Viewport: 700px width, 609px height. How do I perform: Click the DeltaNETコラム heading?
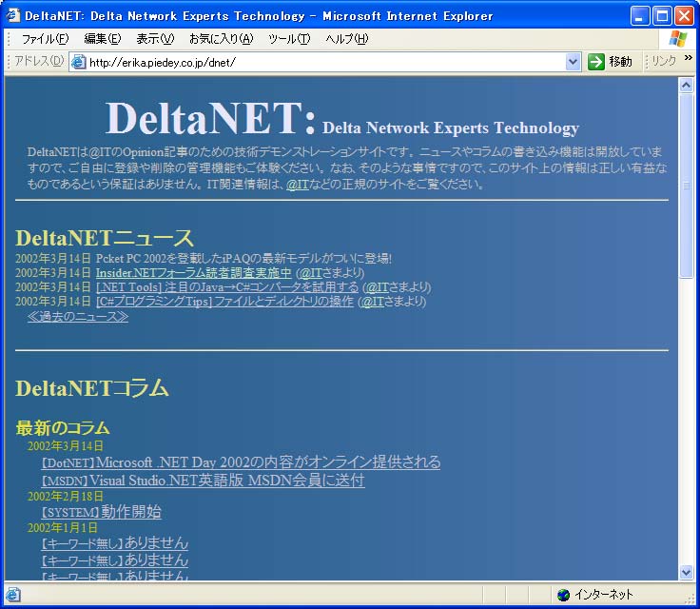(92, 388)
